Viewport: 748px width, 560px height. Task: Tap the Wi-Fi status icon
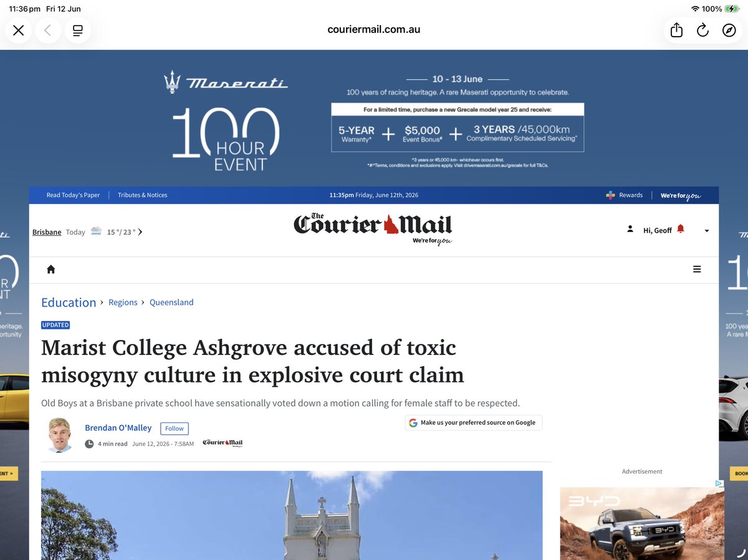pyautogui.click(x=696, y=9)
